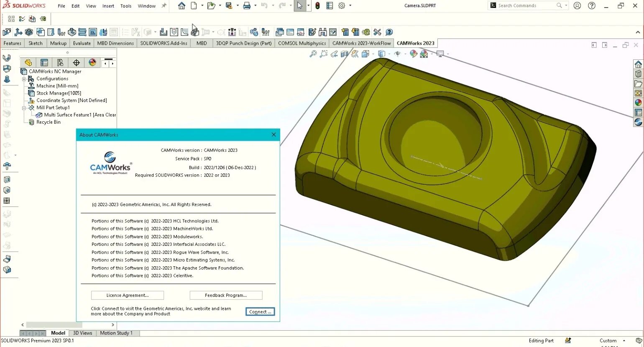This screenshot has height=347, width=644.
Task: Click the Feedback Program button
Action: (226, 295)
